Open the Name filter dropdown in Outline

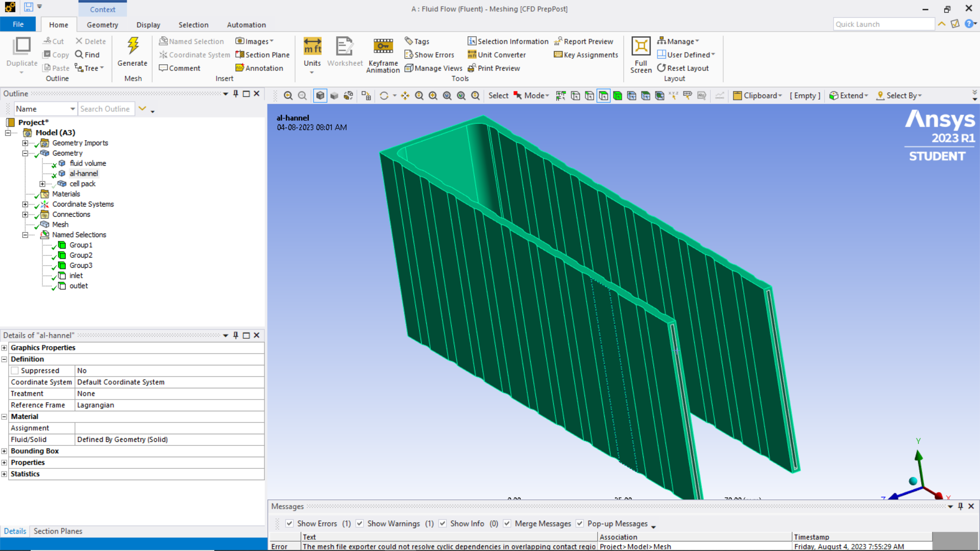click(x=72, y=109)
